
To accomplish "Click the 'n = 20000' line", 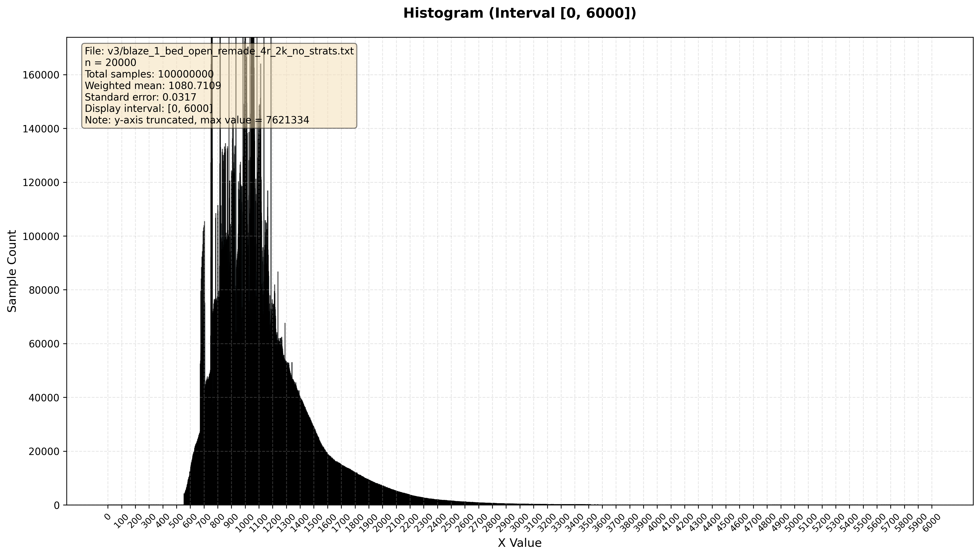I will tap(110, 63).
